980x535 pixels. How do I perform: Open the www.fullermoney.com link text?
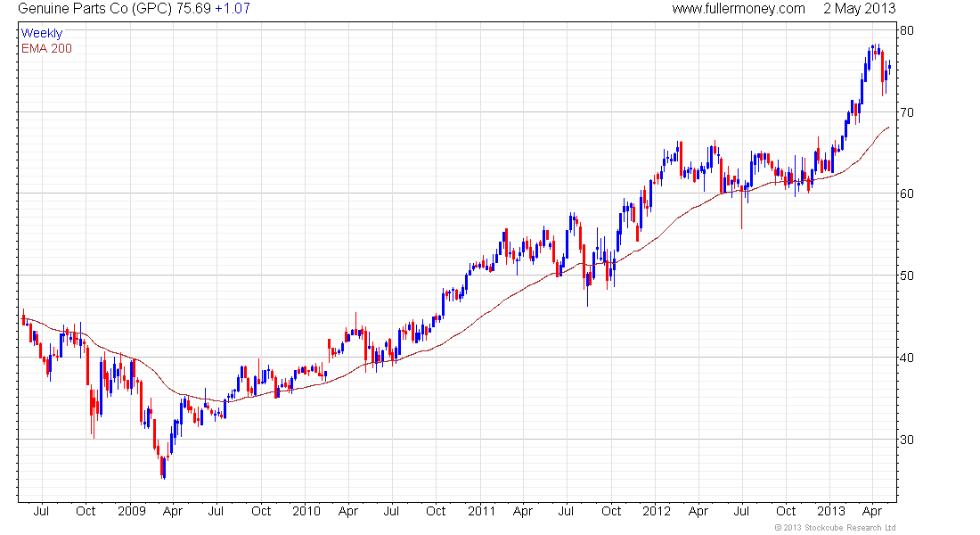[x=739, y=9]
